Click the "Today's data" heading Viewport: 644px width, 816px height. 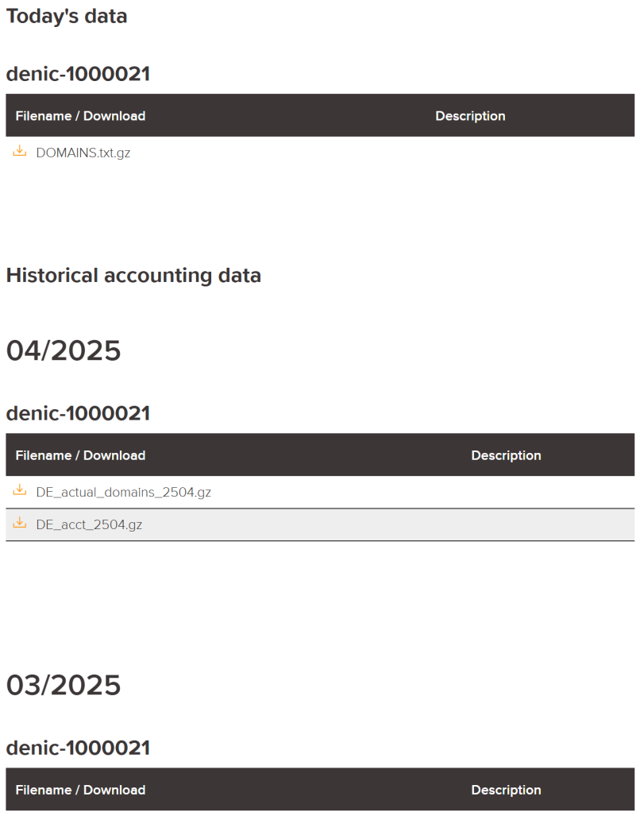coord(67,16)
